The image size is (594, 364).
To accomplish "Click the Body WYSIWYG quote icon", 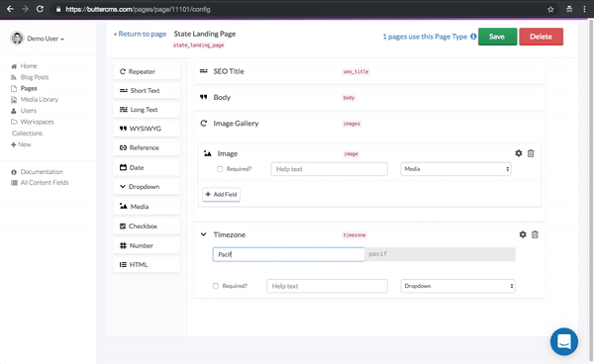I will [x=204, y=97].
